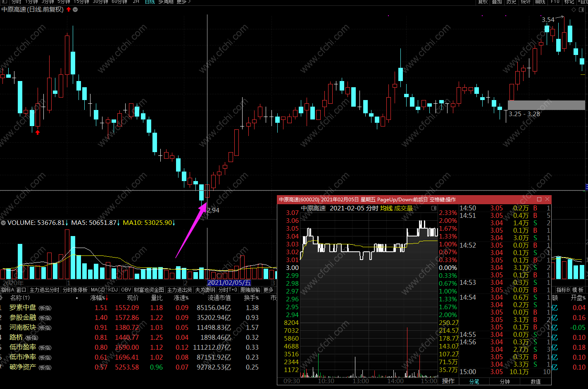The width and height of the screenshot is (588, 389).
Task: Select the 15分钟 period tab
Action: click(x=81, y=2)
